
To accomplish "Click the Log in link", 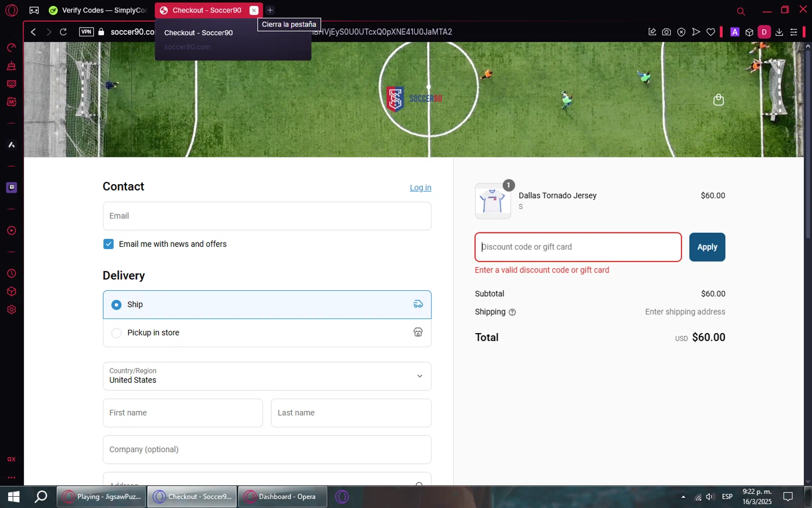I will click(420, 188).
